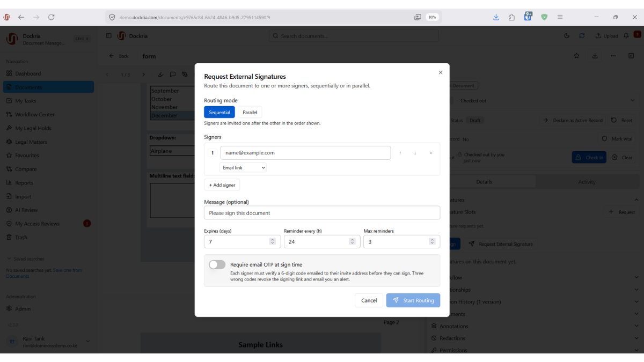Viewport: 644px width, 362px height.
Task: Download the document via toolbar icon
Action: point(595,56)
